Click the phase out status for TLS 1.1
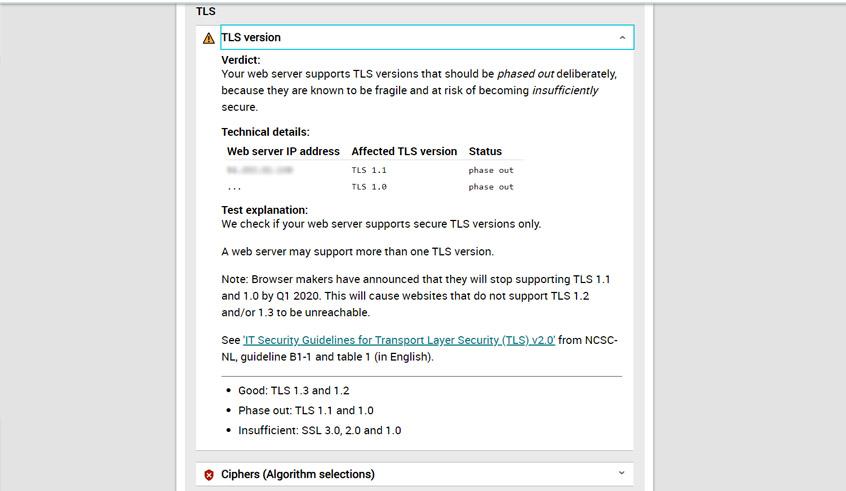Image resolution: width=846 pixels, height=491 pixels. coord(490,171)
